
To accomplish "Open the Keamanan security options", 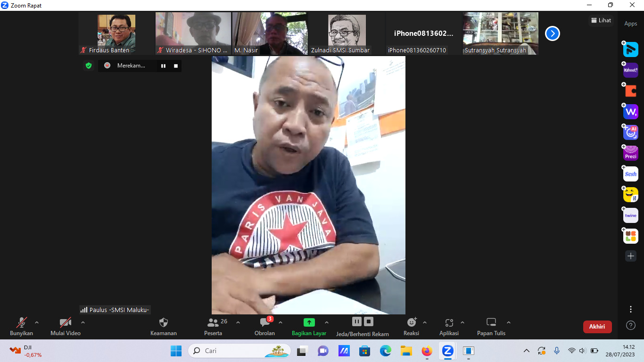I will [x=164, y=327].
